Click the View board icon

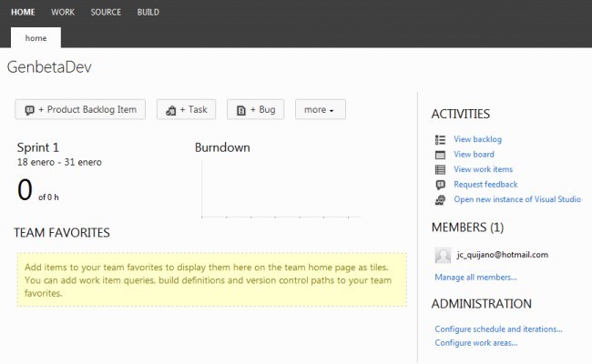pyautogui.click(x=440, y=155)
